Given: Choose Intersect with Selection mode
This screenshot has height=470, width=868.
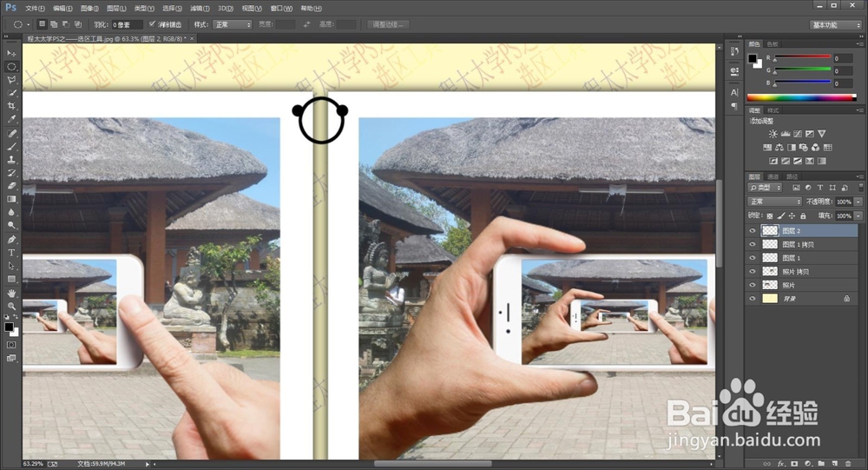Looking at the screenshot, I should tap(78, 24).
